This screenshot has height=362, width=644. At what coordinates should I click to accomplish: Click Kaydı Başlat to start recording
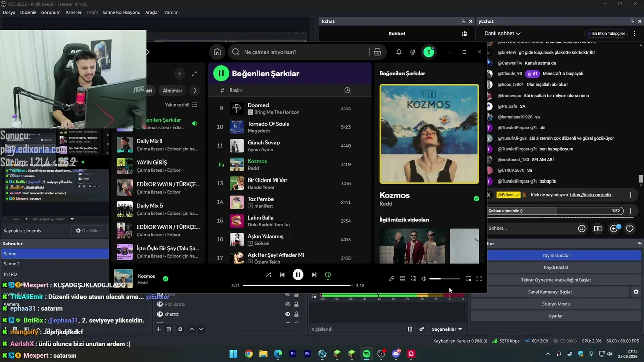pos(556,267)
